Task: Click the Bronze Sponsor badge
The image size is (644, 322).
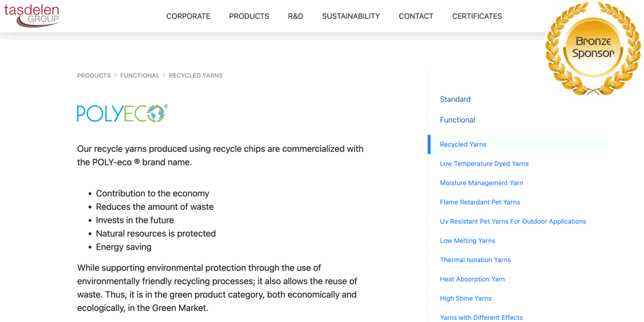Action: (x=592, y=48)
